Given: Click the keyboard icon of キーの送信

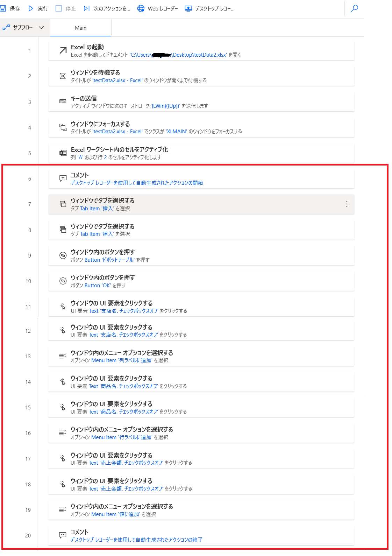Looking at the screenshot, I should tap(63, 101).
